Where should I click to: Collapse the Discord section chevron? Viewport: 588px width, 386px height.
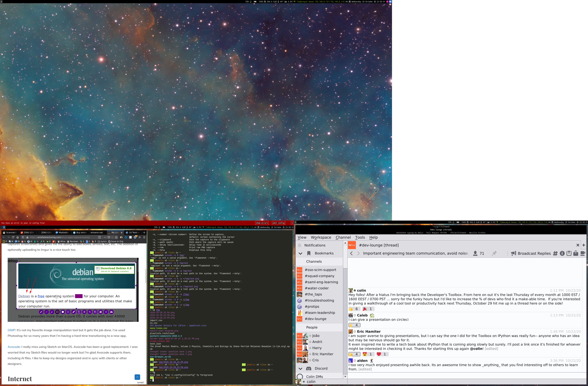tap(300, 368)
